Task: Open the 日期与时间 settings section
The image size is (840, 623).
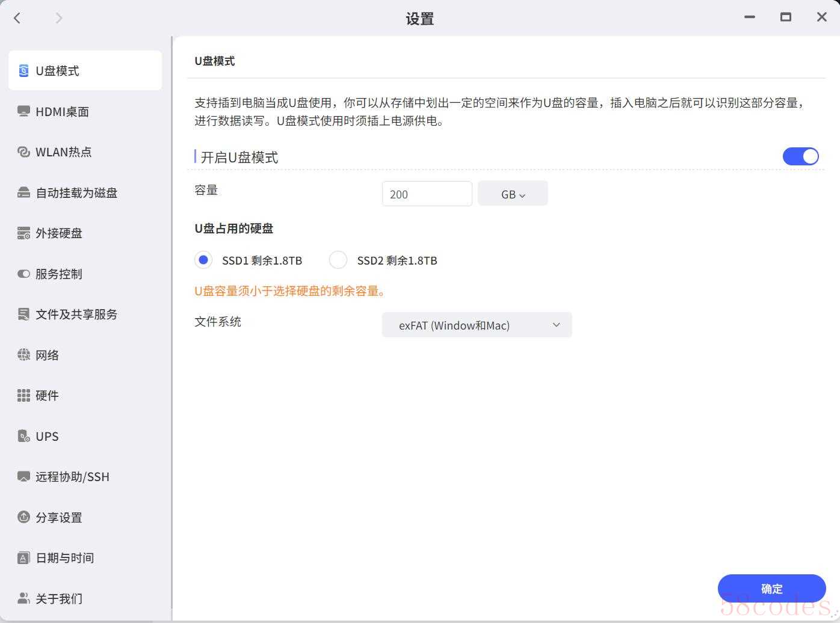Action: 64,558
